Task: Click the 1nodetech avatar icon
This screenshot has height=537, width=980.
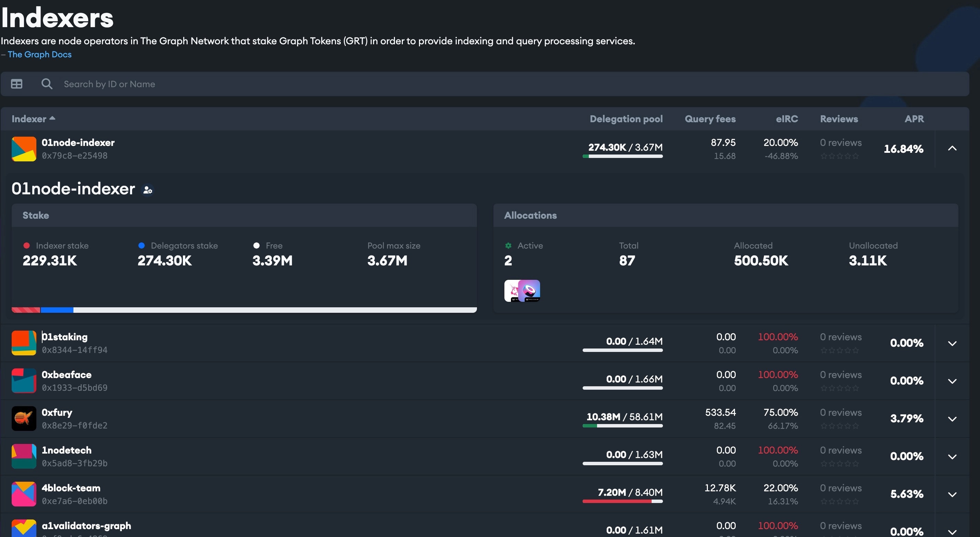Action: click(24, 456)
